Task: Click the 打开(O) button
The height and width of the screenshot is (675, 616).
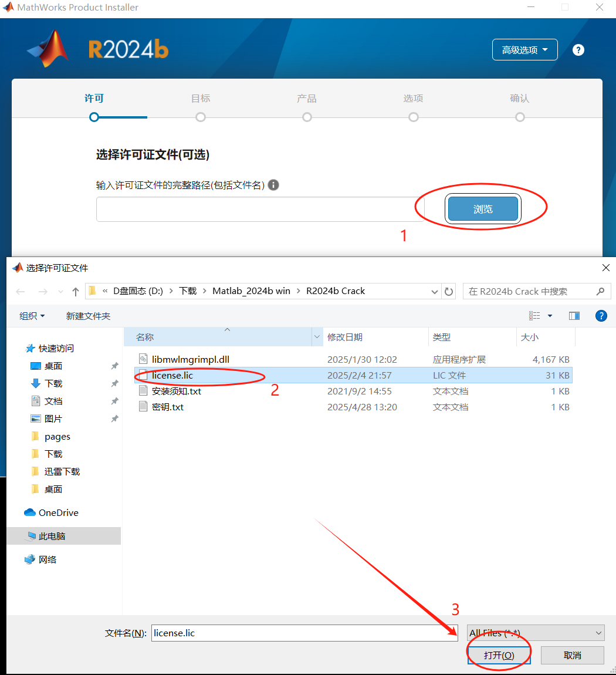Action: [499, 655]
